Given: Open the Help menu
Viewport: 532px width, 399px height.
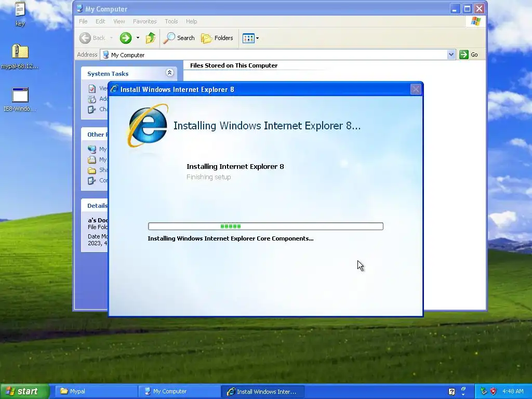Looking at the screenshot, I should click(191, 21).
